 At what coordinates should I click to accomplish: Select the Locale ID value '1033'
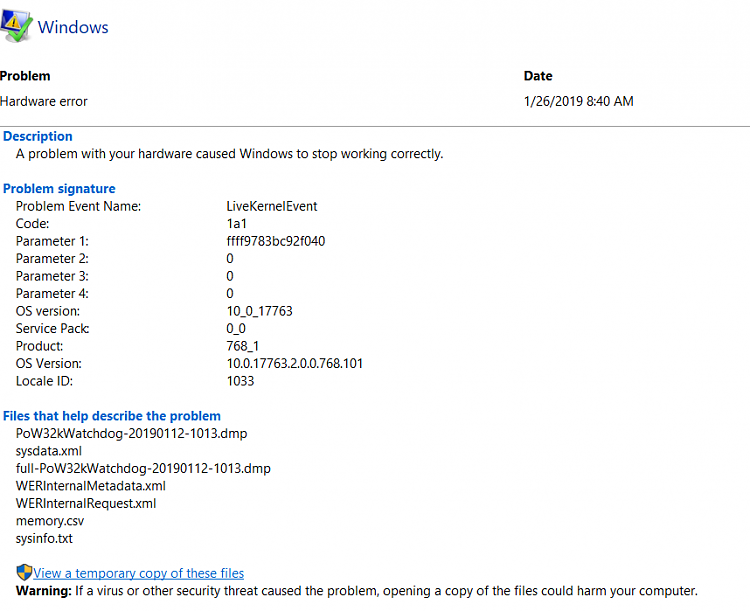click(x=241, y=381)
